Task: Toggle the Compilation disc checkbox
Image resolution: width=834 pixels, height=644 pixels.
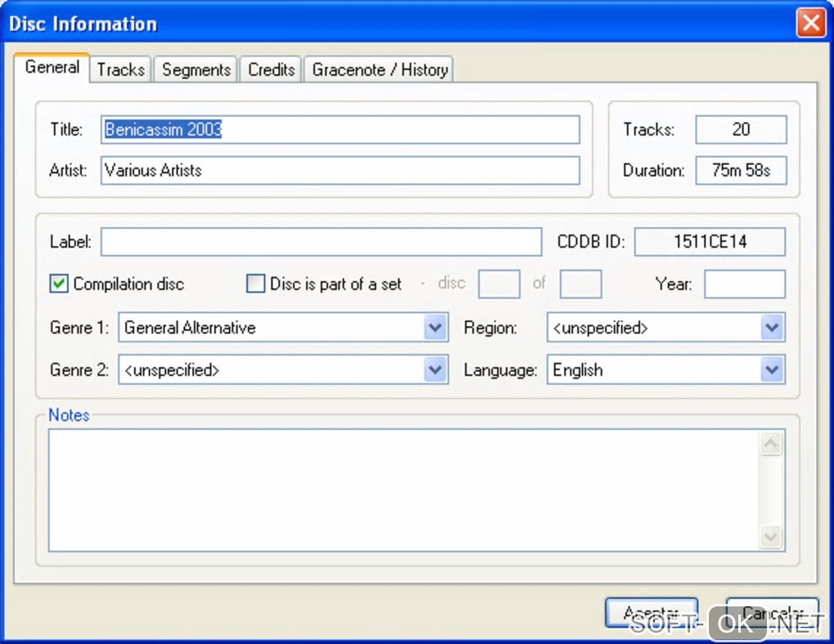Action: 59,284
